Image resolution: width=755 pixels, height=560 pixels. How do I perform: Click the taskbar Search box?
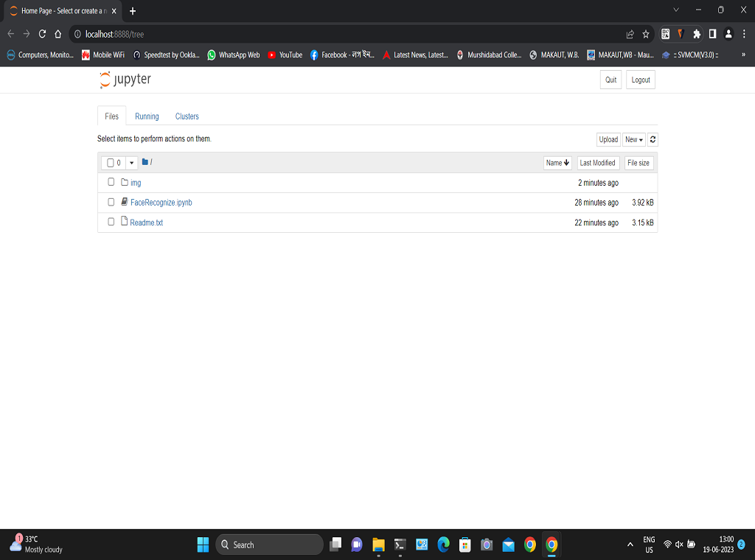(x=270, y=545)
